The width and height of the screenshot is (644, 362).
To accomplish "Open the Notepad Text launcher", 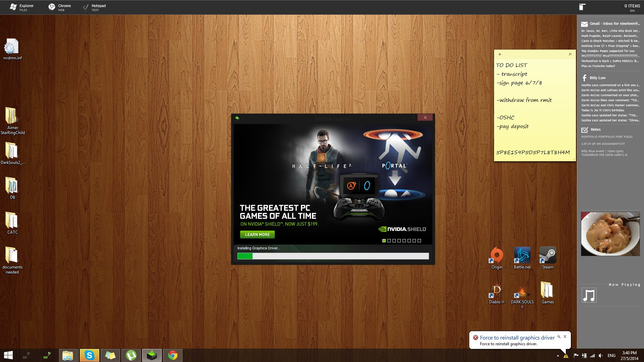I will pos(94,7).
